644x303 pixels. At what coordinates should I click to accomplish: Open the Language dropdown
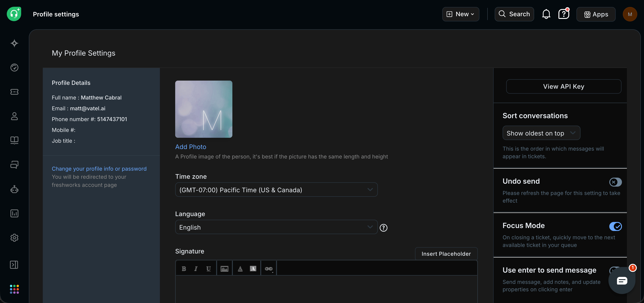pos(276,227)
